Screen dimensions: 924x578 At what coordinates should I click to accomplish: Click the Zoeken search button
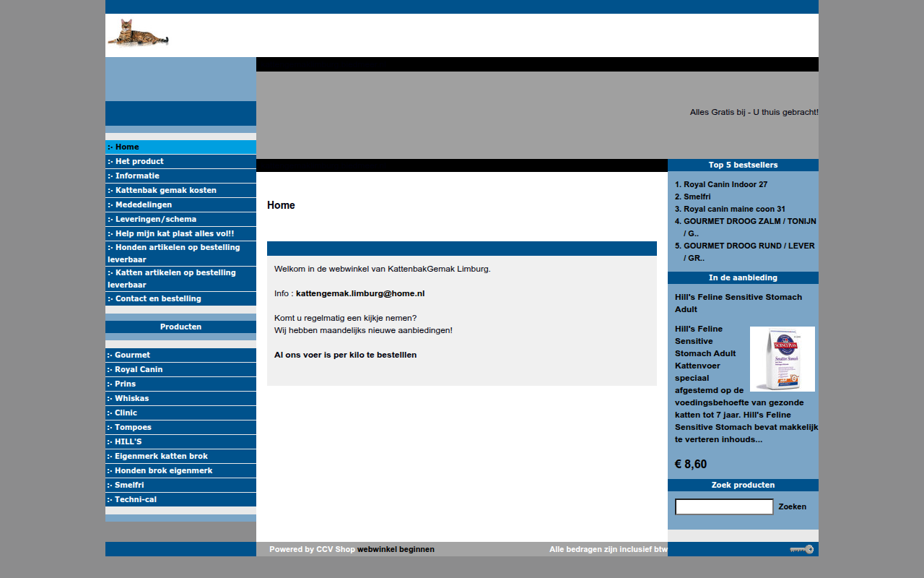coord(793,507)
